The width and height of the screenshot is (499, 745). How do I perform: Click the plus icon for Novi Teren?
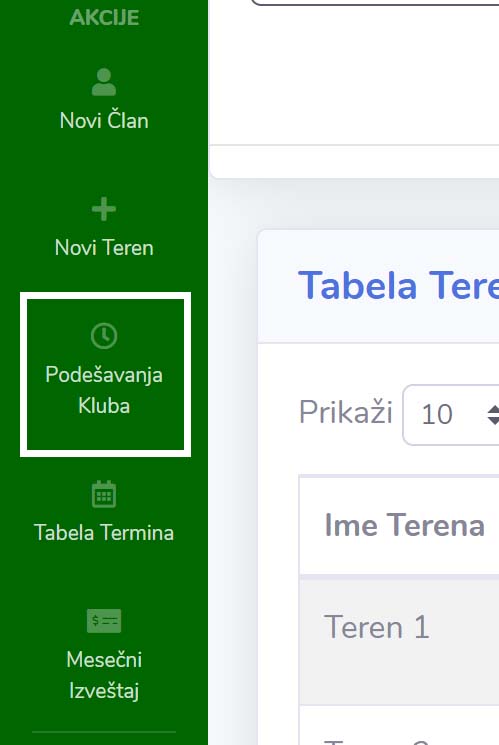click(104, 209)
